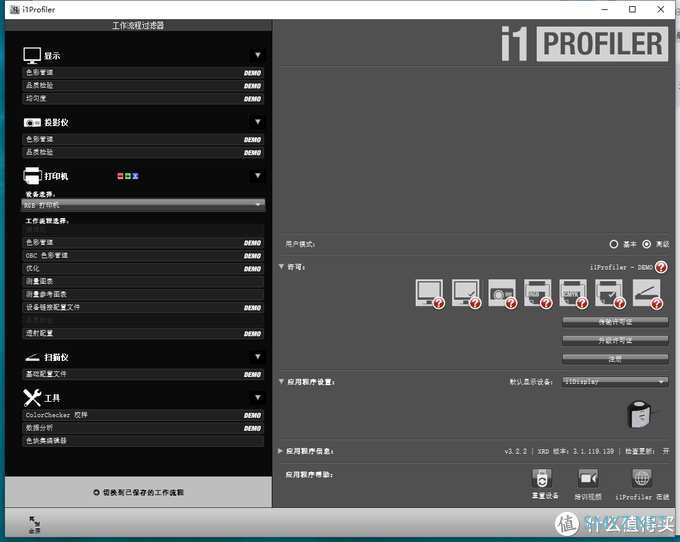Click the display profiling license icon
This screenshot has width=680, height=542.
429,294
